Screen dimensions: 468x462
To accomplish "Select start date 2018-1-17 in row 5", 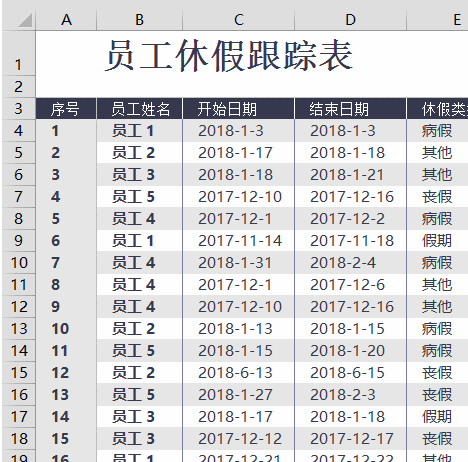I will pyautogui.click(x=238, y=153).
